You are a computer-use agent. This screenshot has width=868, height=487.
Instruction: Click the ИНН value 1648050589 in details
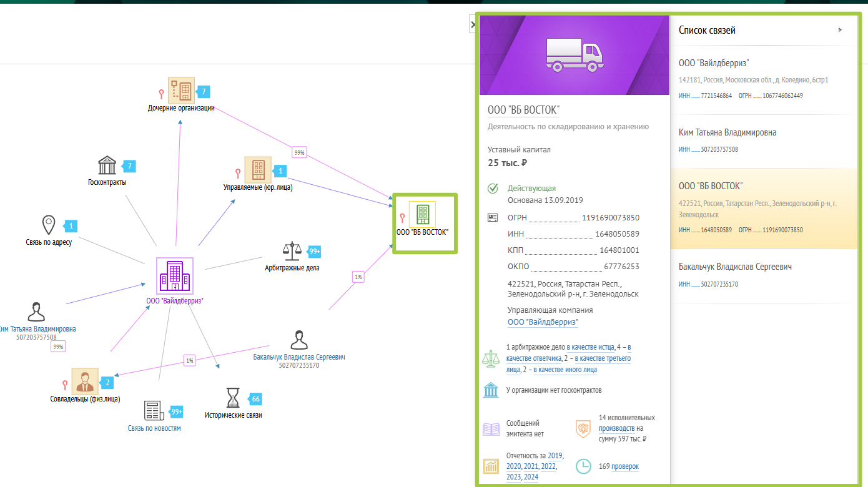click(618, 234)
